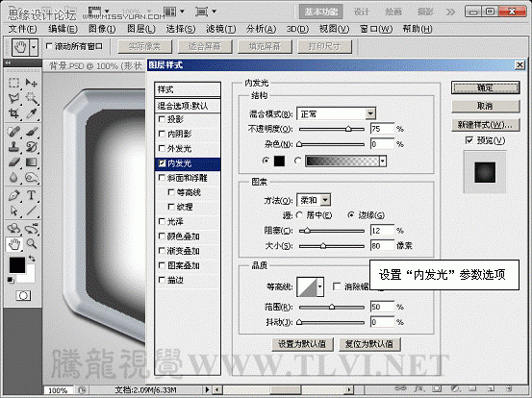
Task: Click the 确定 button
Action: coord(485,87)
